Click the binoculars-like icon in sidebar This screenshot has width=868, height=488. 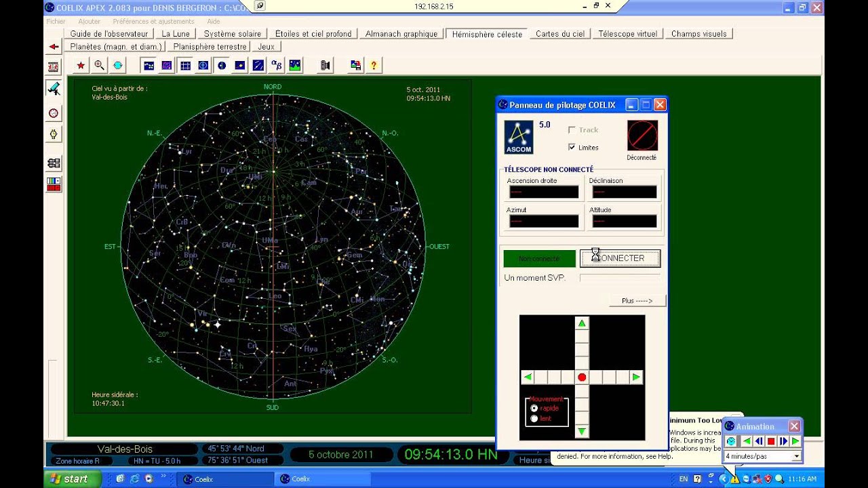click(54, 163)
